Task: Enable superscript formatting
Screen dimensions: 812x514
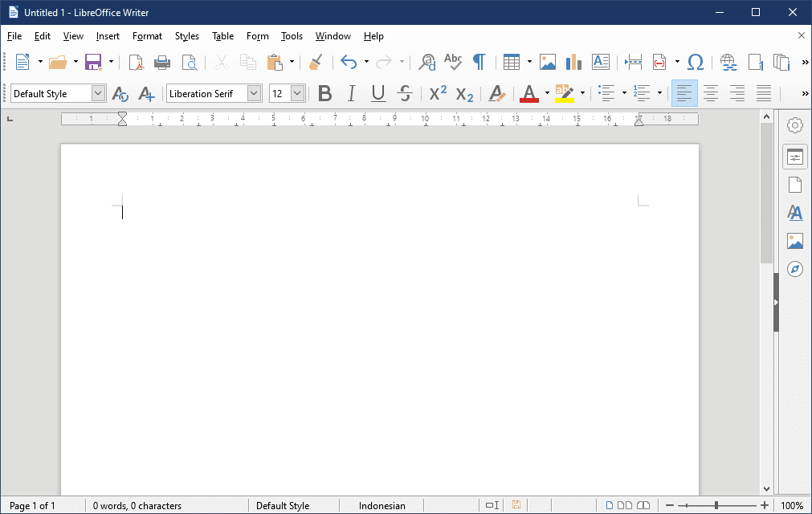Action: [437, 93]
